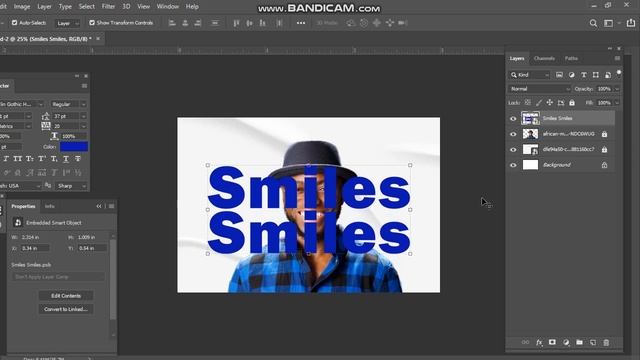Toggle lock all in Layers panel

pos(572,102)
